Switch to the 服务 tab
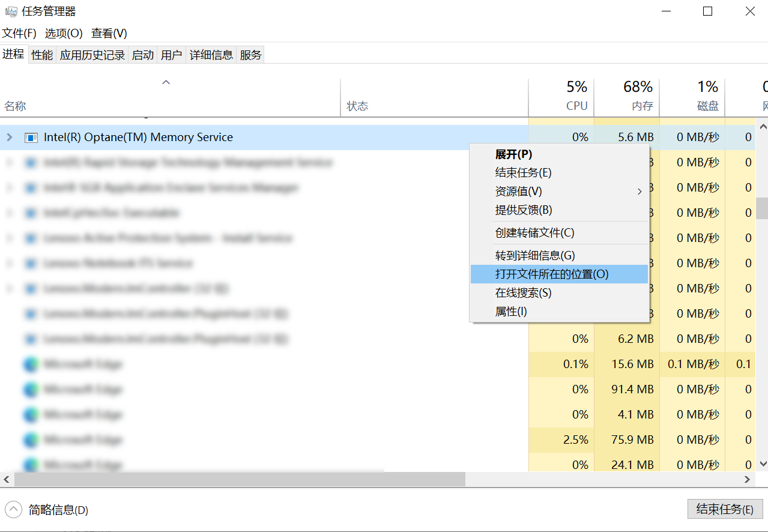The image size is (768, 532). click(251, 55)
